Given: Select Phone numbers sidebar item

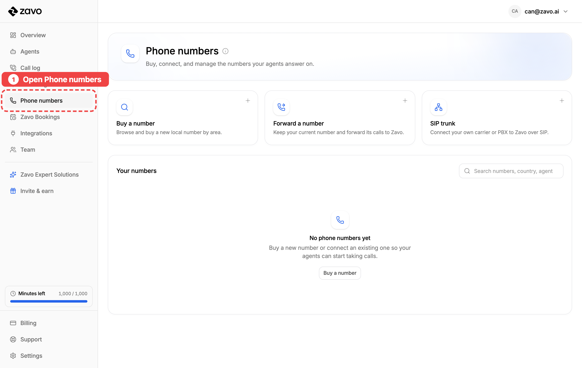Looking at the screenshot, I should (x=49, y=101).
